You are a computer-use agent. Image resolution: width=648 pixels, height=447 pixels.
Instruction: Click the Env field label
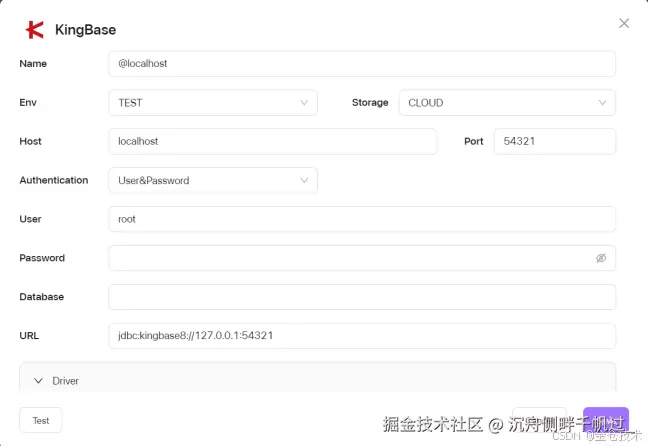point(28,102)
